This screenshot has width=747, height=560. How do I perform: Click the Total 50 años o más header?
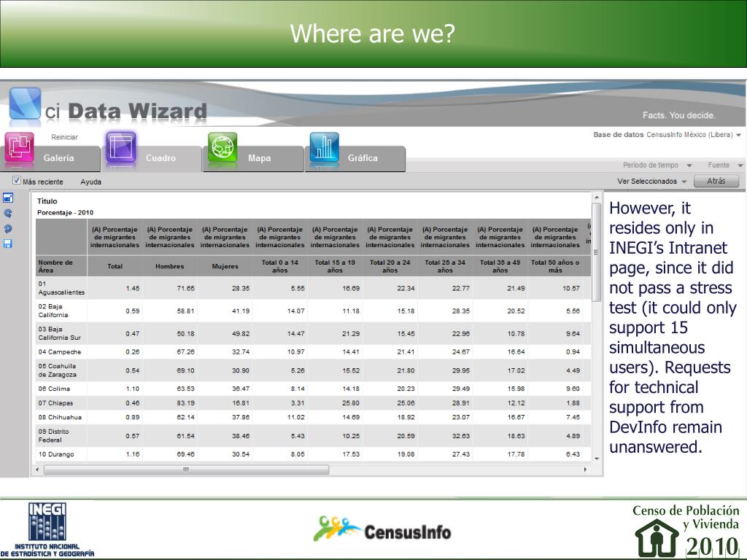click(x=555, y=266)
